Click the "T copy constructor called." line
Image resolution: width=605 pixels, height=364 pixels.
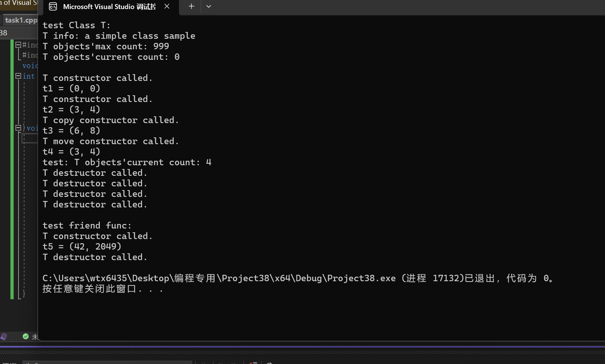tap(111, 120)
